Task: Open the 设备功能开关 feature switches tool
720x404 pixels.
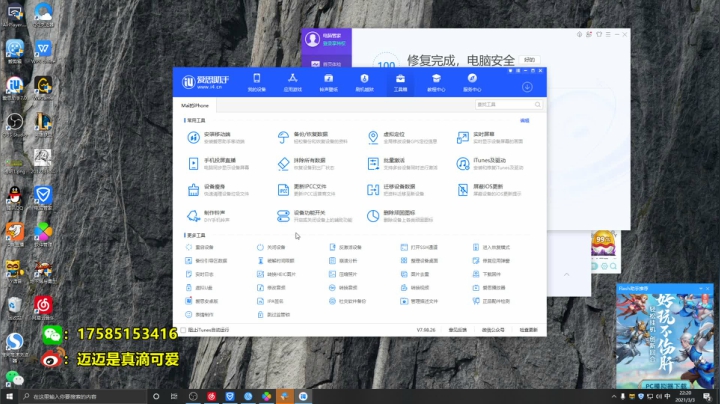Action: 314,216
